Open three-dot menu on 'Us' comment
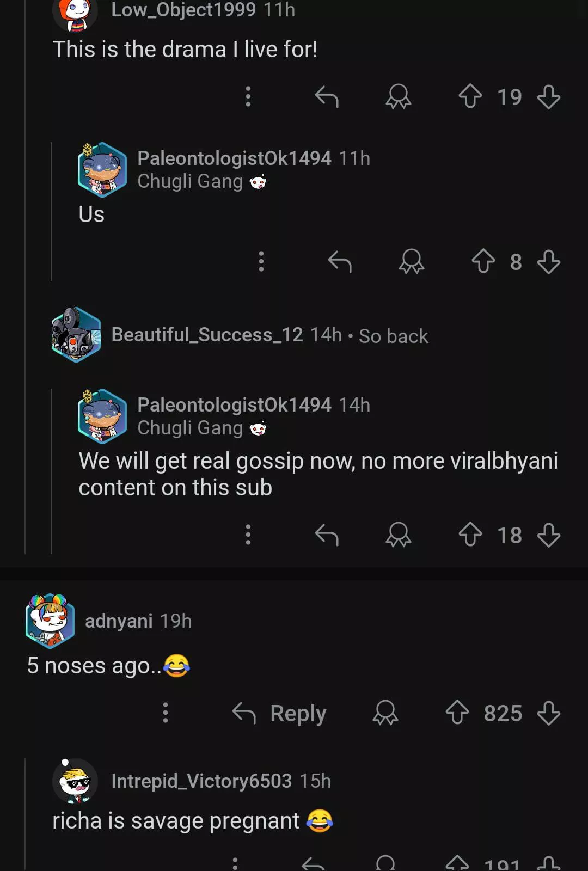This screenshot has width=588, height=871. pos(261,262)
